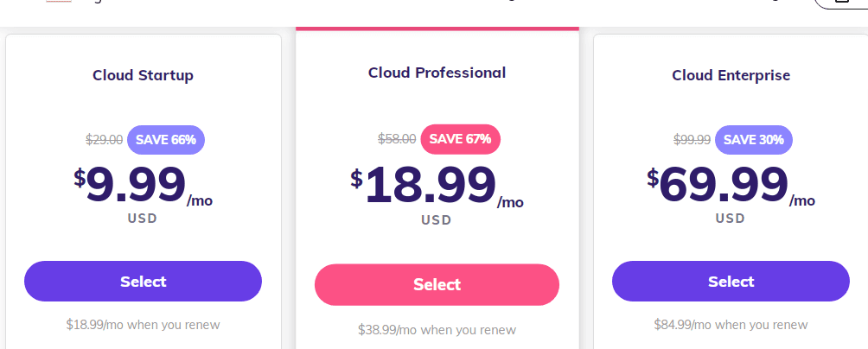Select the Cloud Startup plan button

coord(143,282)
